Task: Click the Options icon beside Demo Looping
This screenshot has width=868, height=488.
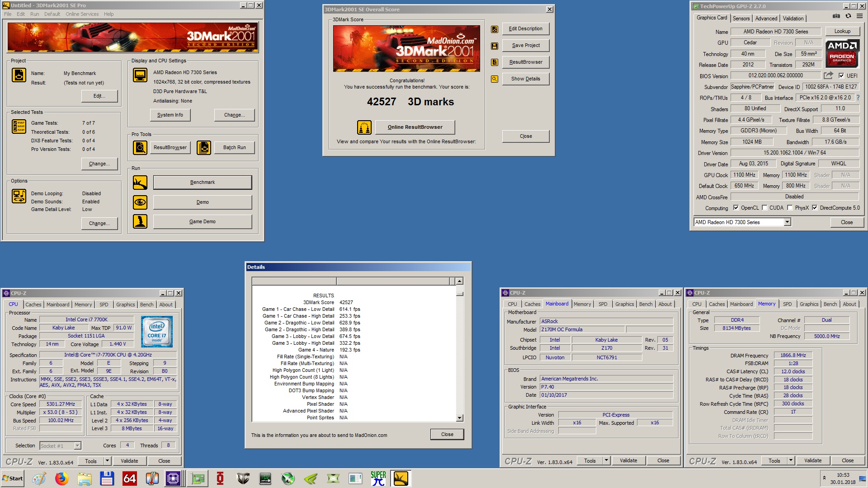Action: click(x=19, y=196)
